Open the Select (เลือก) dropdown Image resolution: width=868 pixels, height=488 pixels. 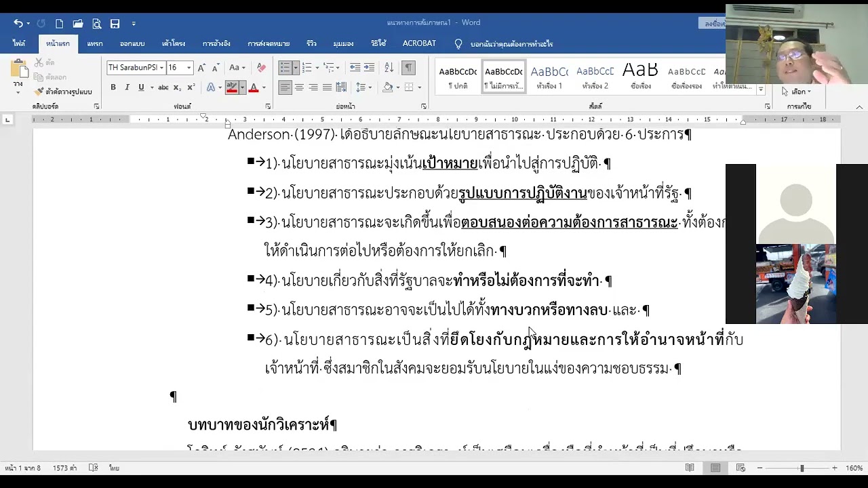[x=796, y=91]
